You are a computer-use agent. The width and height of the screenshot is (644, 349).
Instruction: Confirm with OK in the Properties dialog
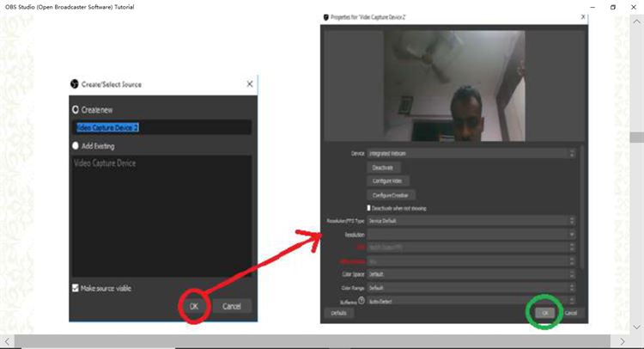545,313
